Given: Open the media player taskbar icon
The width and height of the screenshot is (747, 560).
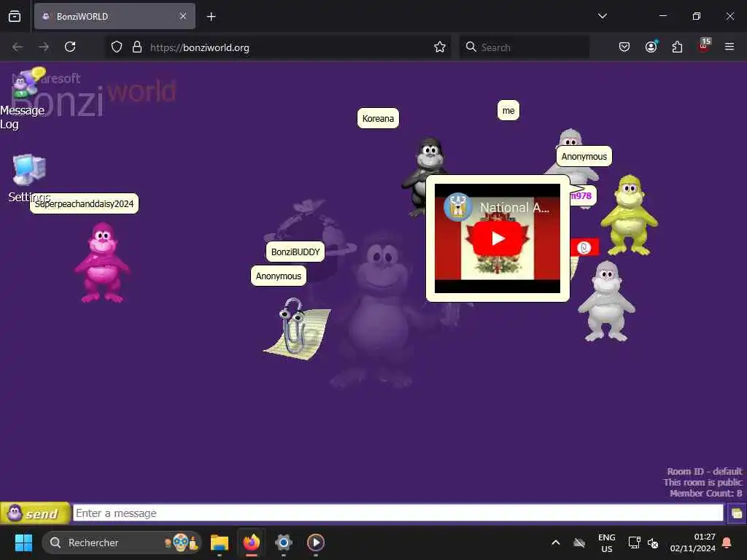Looking at the screenshot, I should (316, 542).
